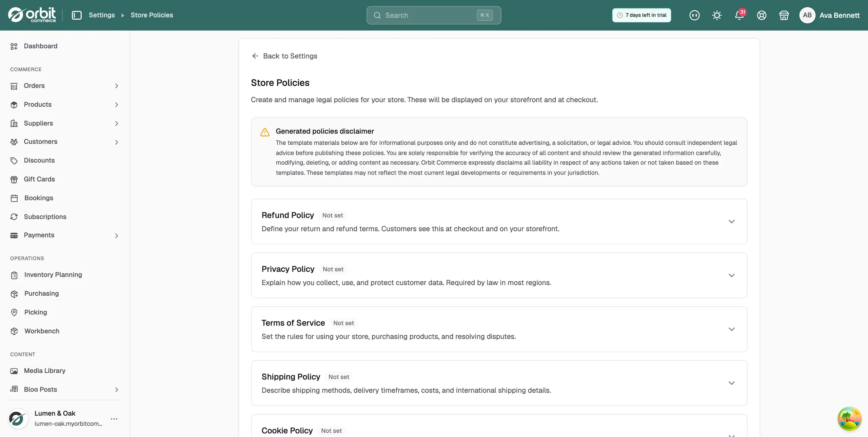Expand the Suppliers submenu chevron
868x437 pixels.
pos(116,123)
